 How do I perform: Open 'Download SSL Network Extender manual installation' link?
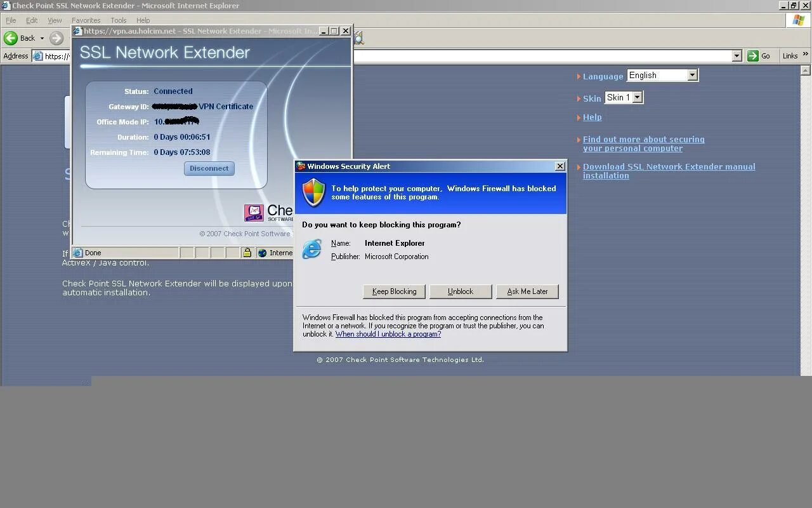[x=669, y=171]
